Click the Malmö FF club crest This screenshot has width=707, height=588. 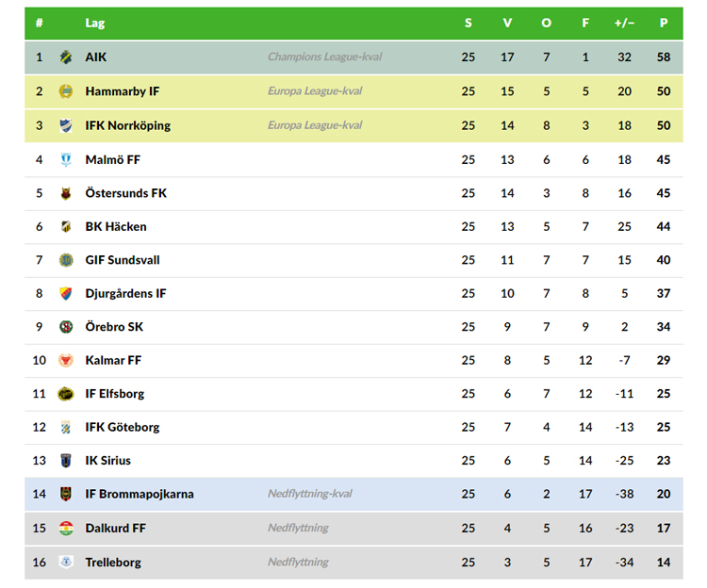tap(66, 159)
